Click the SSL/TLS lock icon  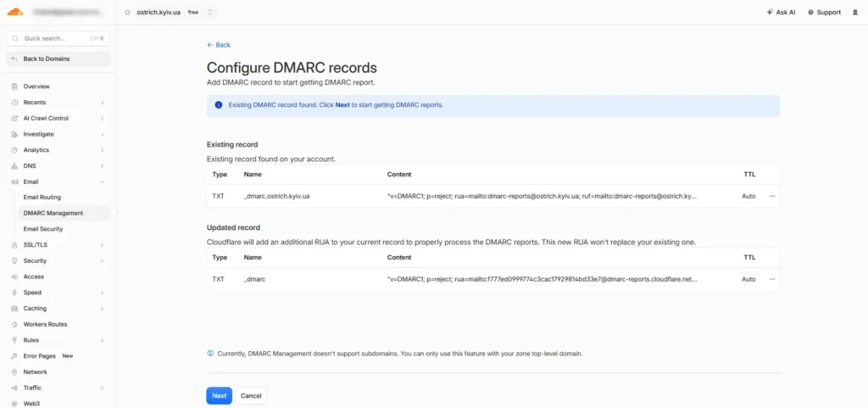coord(14,244)
